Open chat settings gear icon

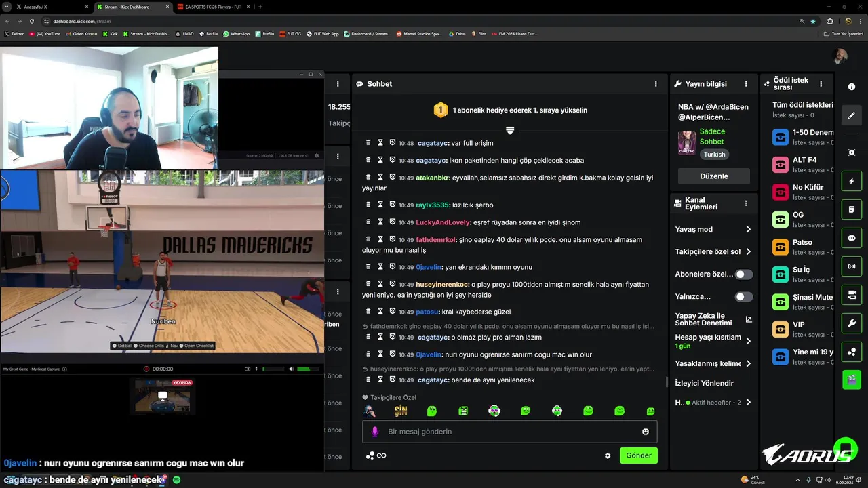[x=608, y=455]
